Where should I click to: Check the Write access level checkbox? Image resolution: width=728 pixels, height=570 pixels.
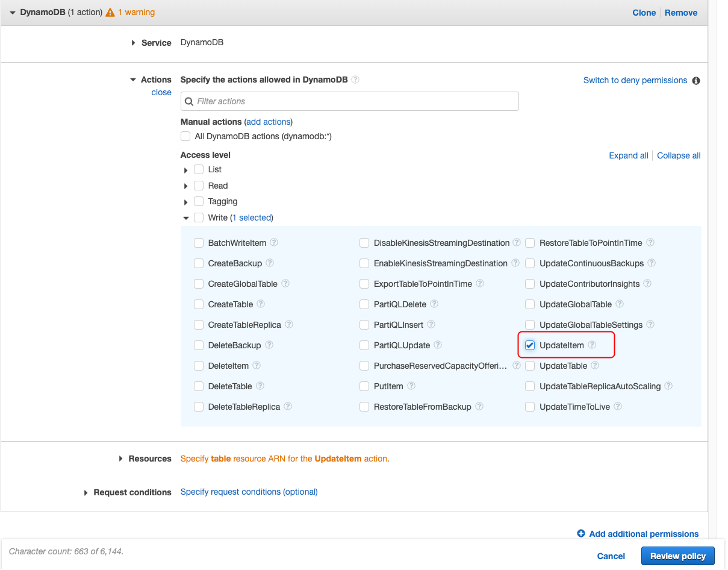[199, 218]
